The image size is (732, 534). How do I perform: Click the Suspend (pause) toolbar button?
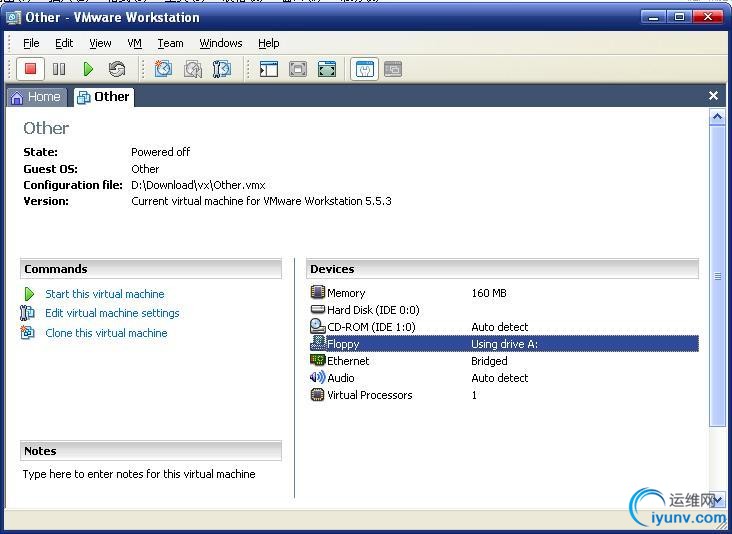tap(59, 70)
